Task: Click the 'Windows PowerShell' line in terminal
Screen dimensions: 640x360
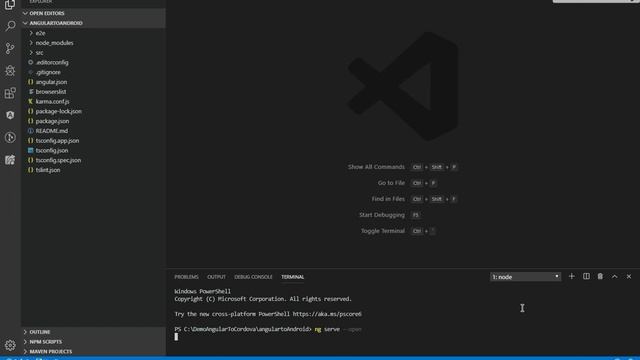Action: click(x=202, y=291)
